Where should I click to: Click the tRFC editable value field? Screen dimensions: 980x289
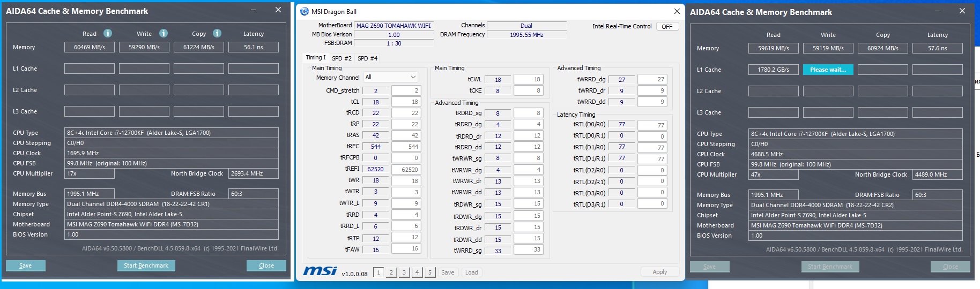[406, 147]
